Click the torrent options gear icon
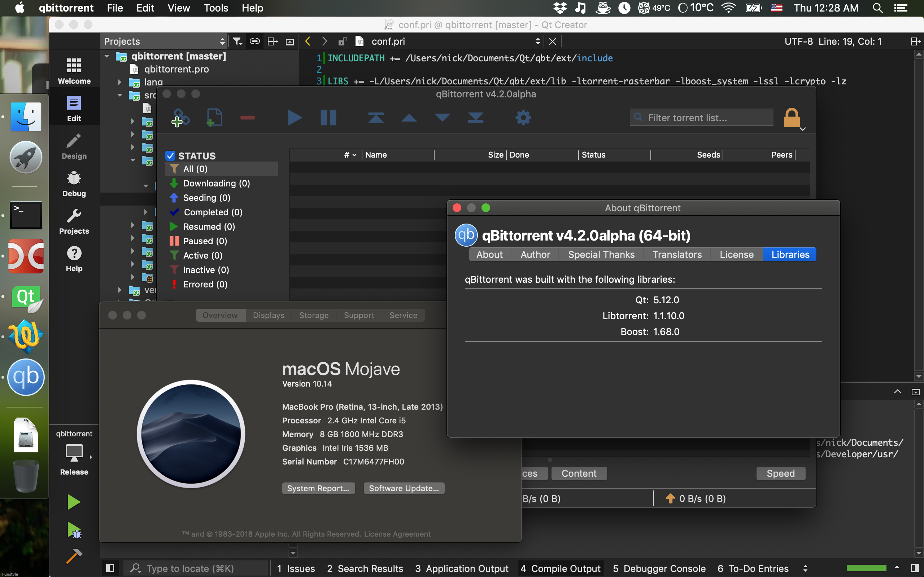Image resolution: width=924 pixels, height=577 pixels. pos(523,118)
